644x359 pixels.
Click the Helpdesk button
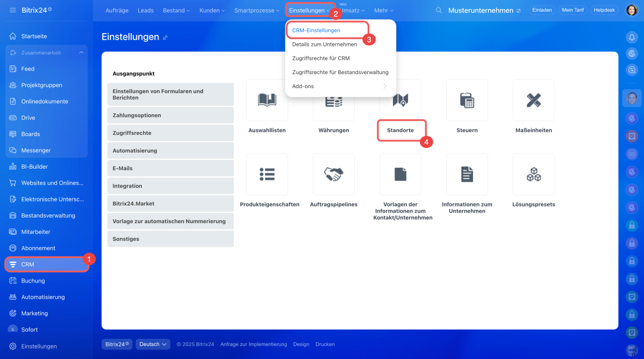coord(604,10)
